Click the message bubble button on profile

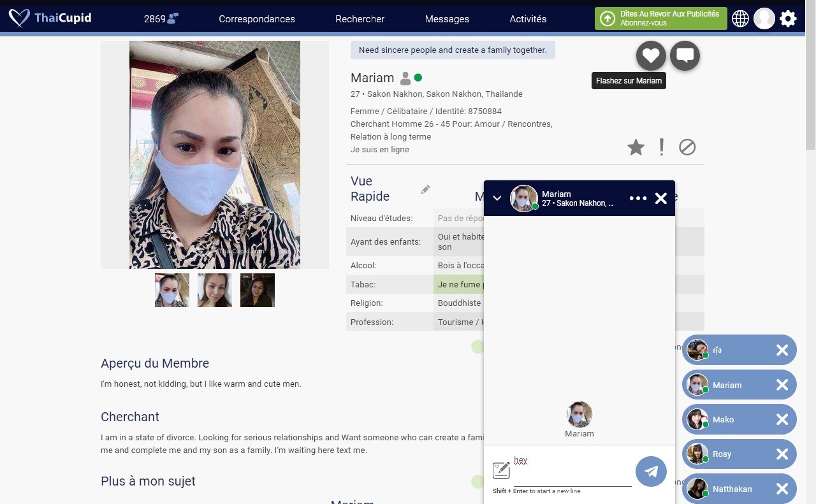tap(685, 55)
